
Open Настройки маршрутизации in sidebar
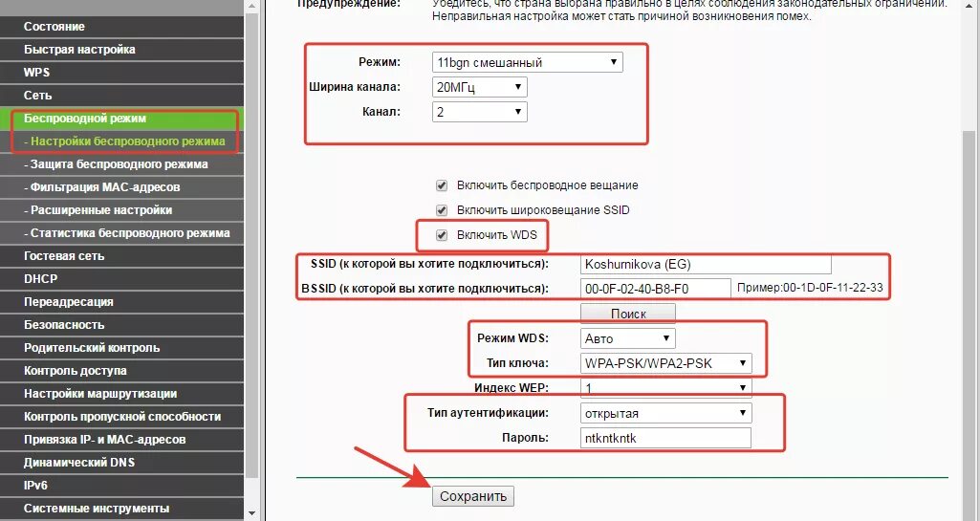coord(121,394)
